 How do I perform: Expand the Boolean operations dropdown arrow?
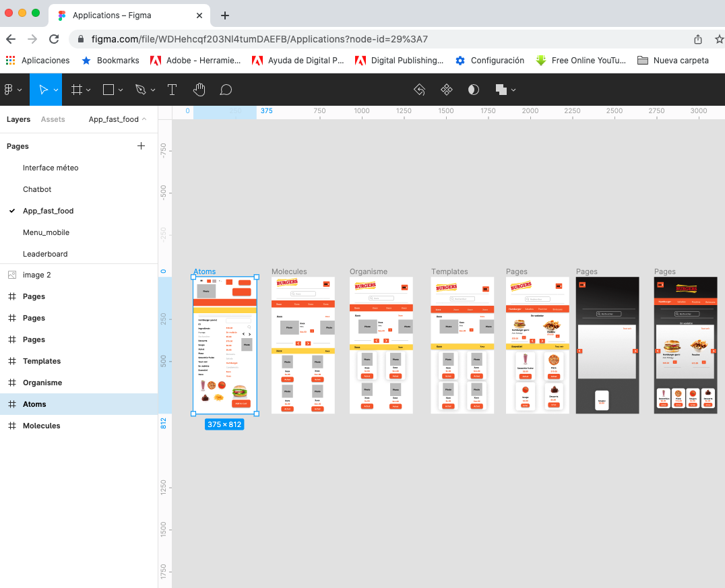point(514,90)
